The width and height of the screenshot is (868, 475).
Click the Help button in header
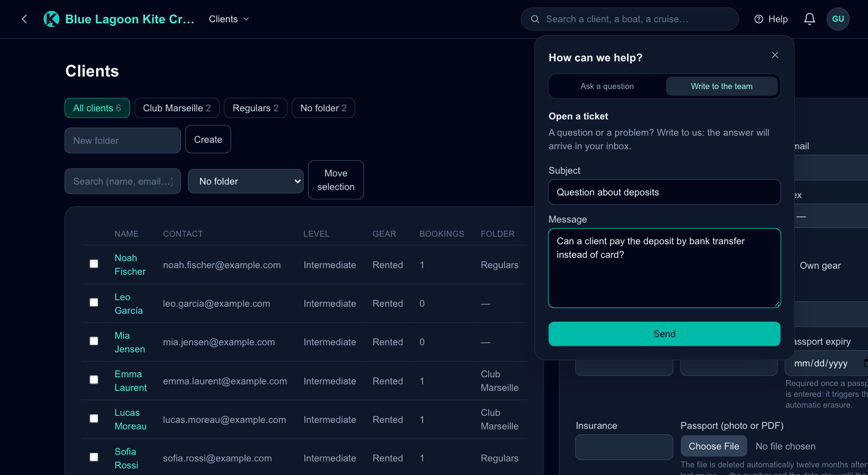tap(771, 19)
